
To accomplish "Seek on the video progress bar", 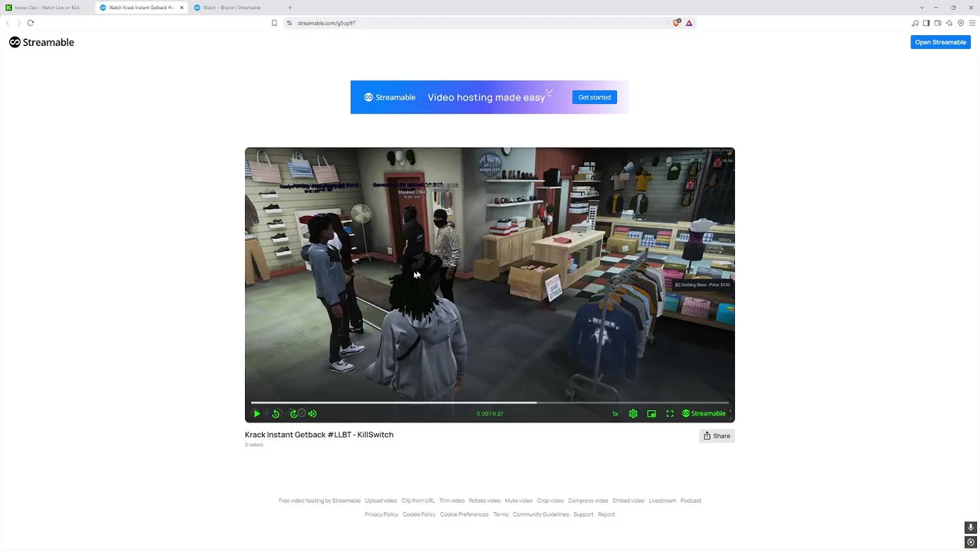I will click(x=490, y=402).
